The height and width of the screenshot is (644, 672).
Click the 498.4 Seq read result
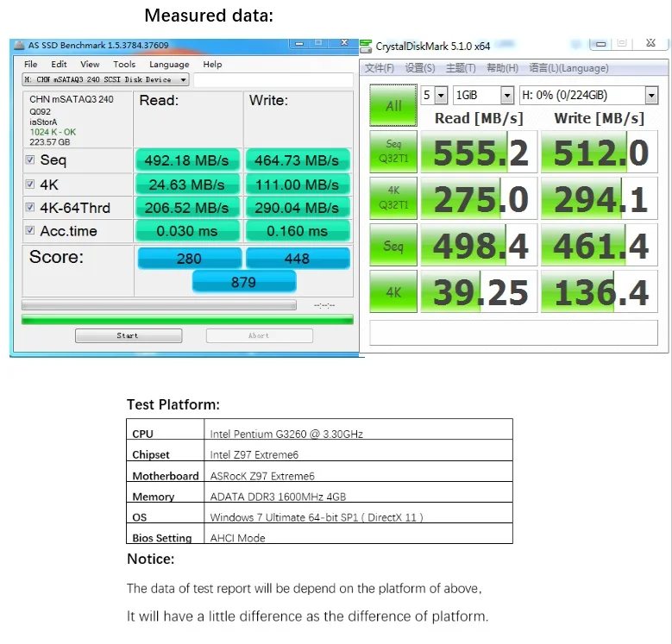click(479, 245)
